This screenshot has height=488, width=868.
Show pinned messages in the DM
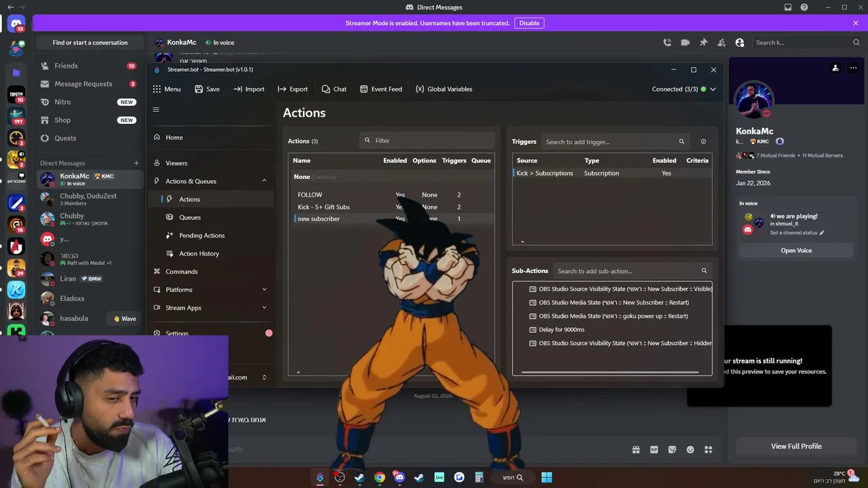(x=703, y=43)
